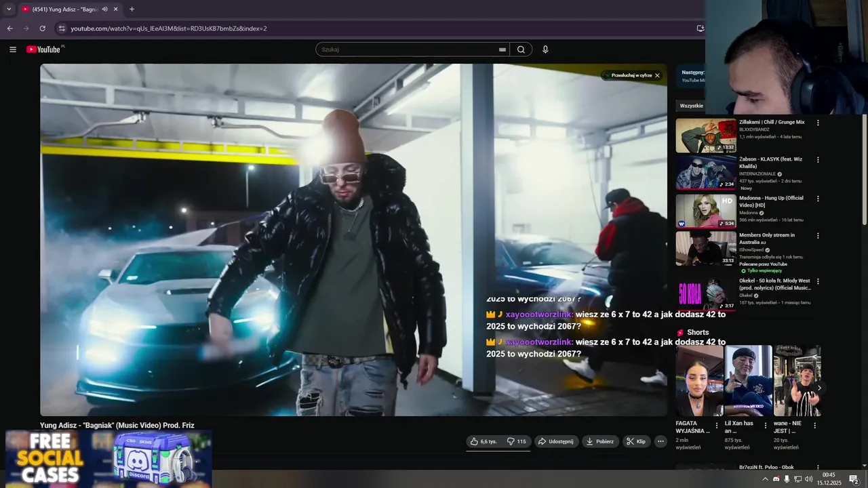
Task: Reload the page with the refresh icon
Action: (x=42, y=28)
